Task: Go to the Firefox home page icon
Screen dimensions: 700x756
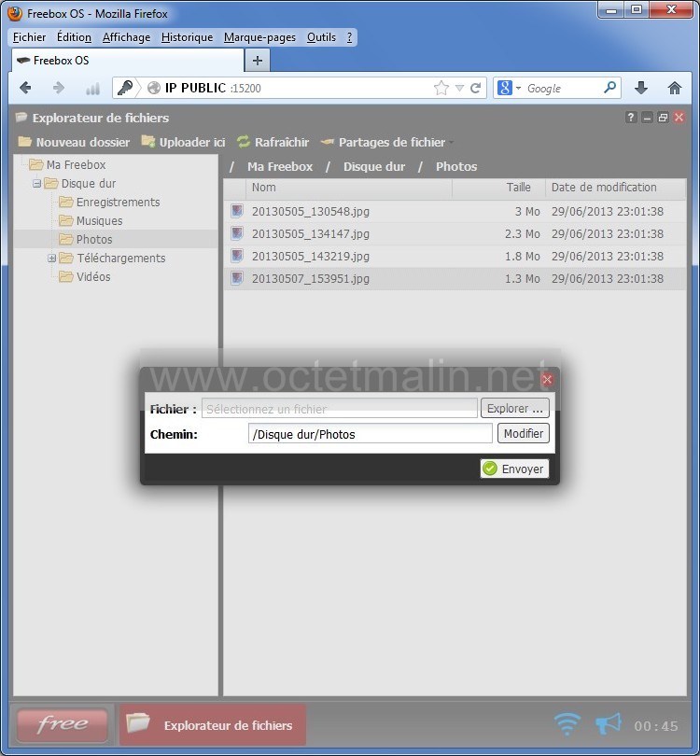Action: (675, 88)
